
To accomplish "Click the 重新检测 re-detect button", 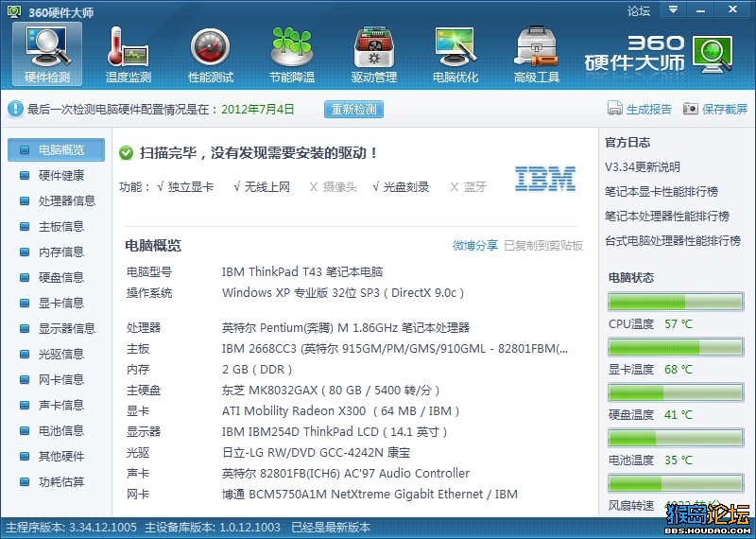I will pos(353,109).
